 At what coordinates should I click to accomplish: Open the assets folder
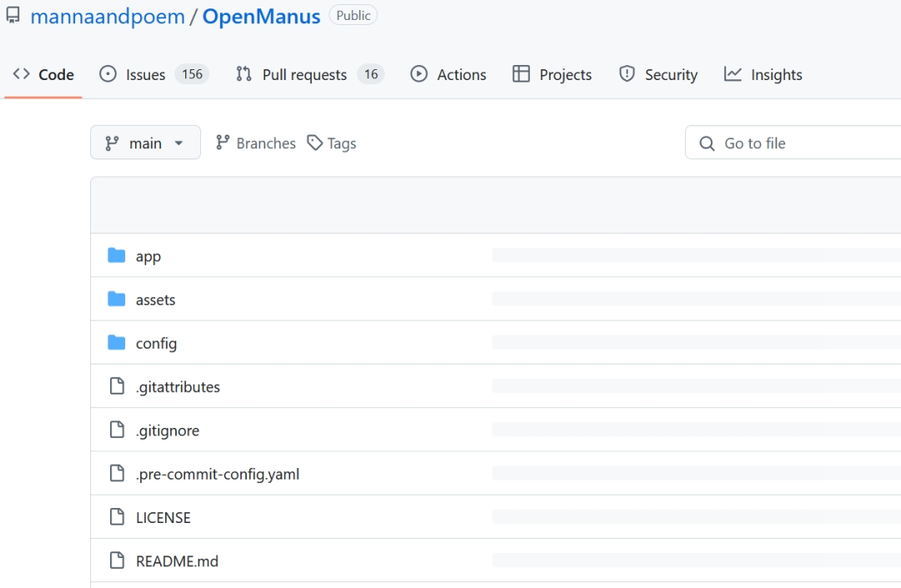156,299
